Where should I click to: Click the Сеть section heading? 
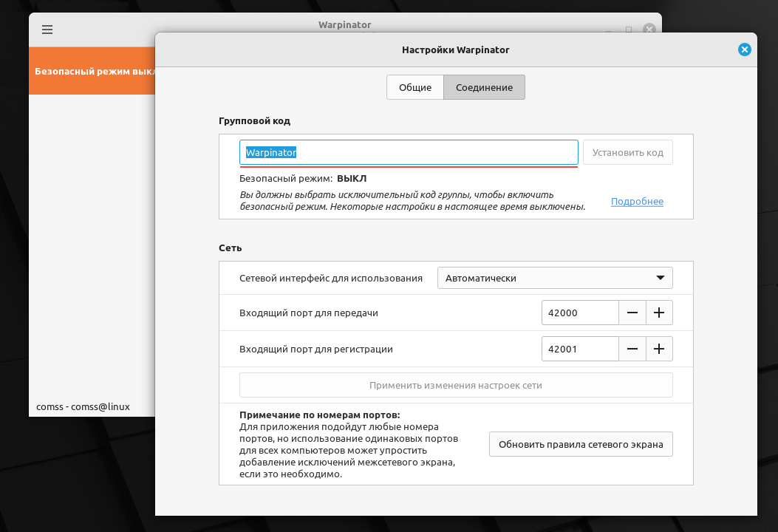tap(231, 248)
